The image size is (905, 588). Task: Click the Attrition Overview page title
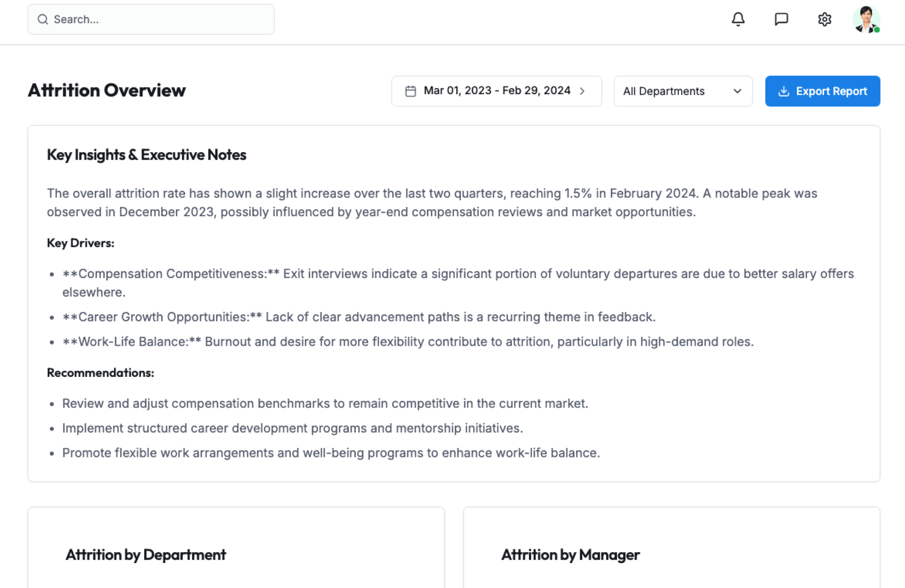(x=107, y=90)
